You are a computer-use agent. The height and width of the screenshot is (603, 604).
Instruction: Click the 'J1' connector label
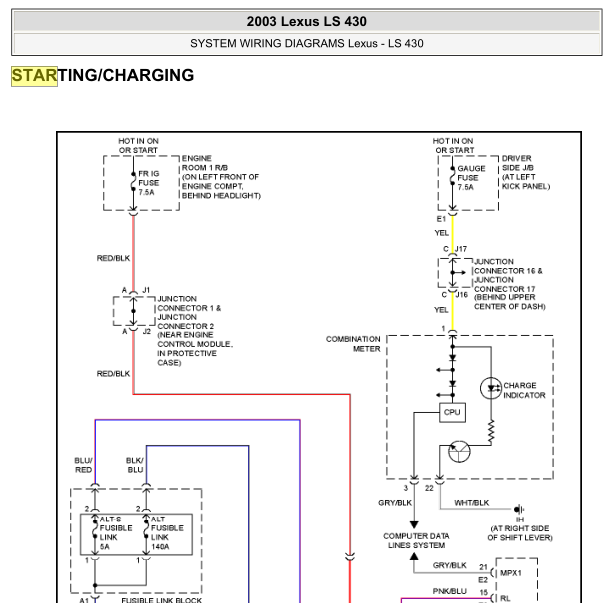146,290
